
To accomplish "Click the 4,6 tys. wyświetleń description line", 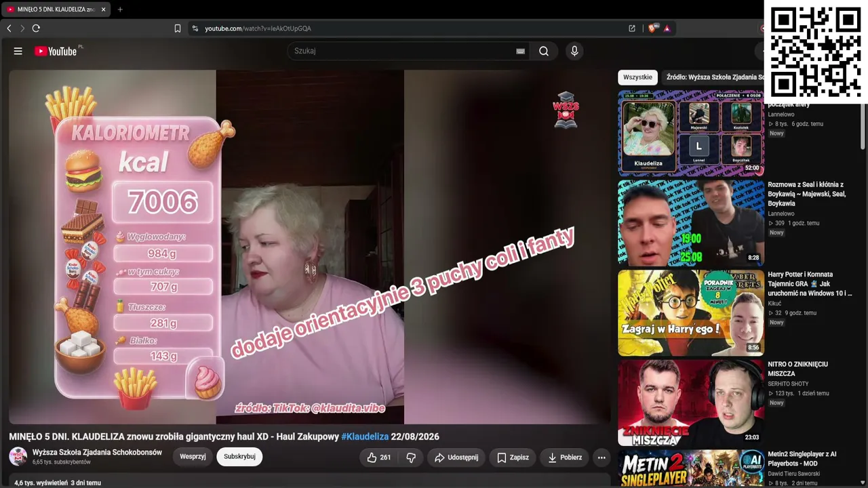I will click(58, 483).
